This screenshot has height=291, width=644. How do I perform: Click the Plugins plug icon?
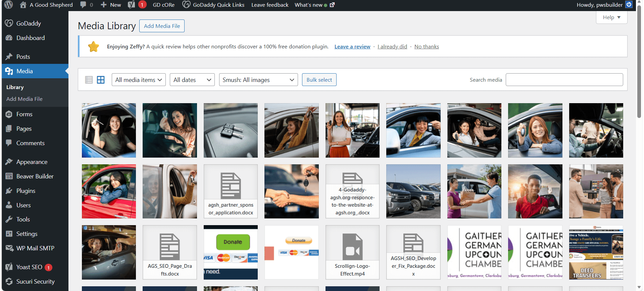click(9, 191)
